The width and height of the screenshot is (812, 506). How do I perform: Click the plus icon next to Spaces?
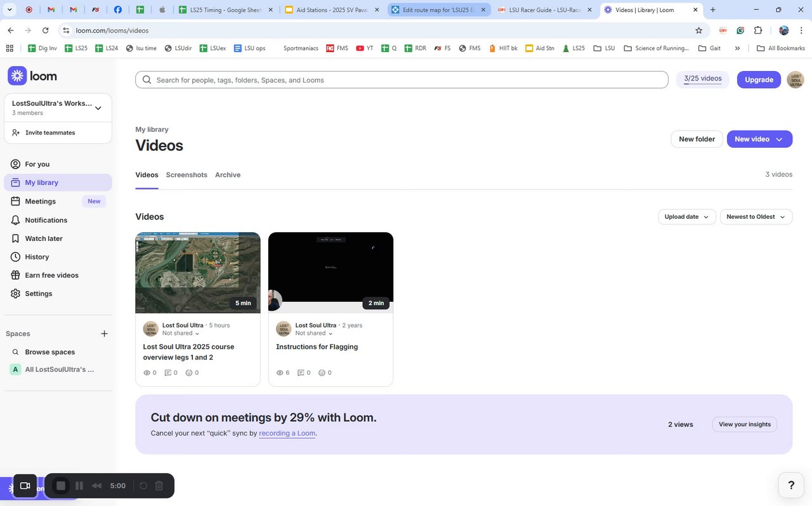(x=105, y=334)
